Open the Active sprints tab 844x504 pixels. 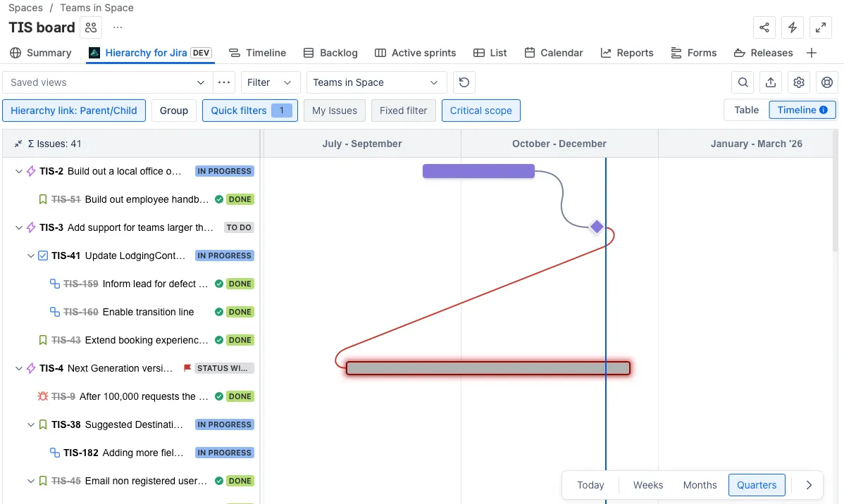click(x=415, y=53)
